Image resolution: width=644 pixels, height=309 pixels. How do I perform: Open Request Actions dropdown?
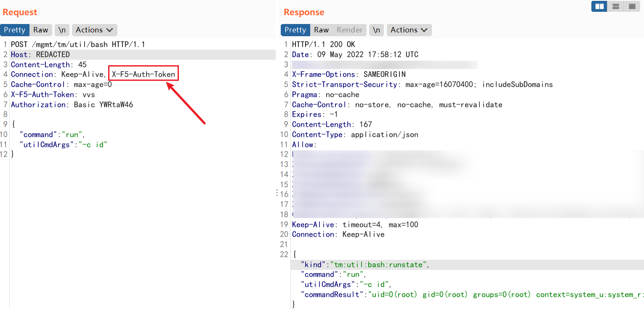94,30
